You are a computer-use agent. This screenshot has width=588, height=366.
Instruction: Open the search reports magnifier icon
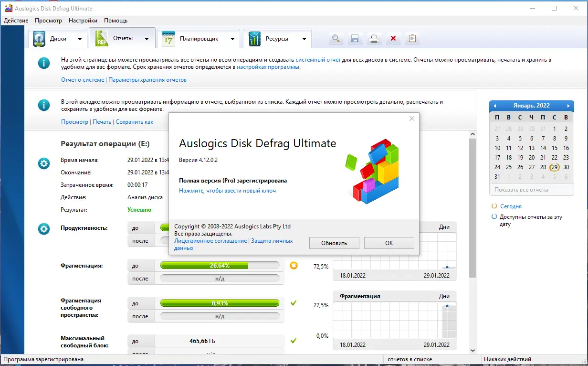tap(336, 39)
